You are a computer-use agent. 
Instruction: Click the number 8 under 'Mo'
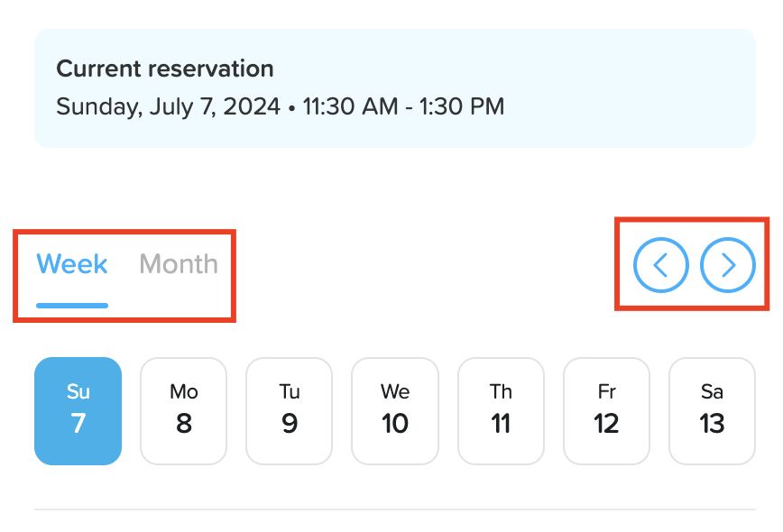point(183,424)
